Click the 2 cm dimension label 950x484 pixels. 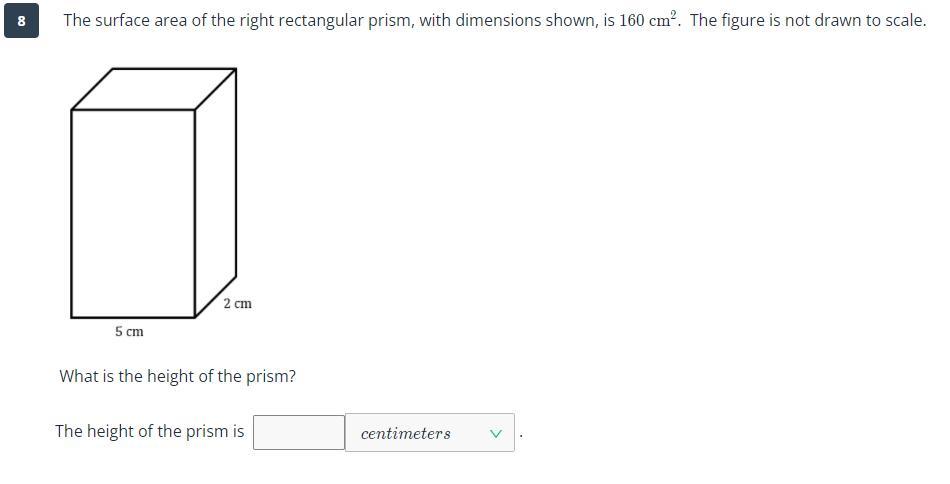point(238,303)
